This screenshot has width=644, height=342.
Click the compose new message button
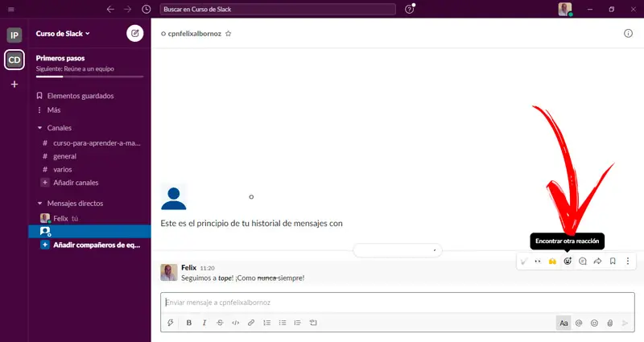coord(134,33)
